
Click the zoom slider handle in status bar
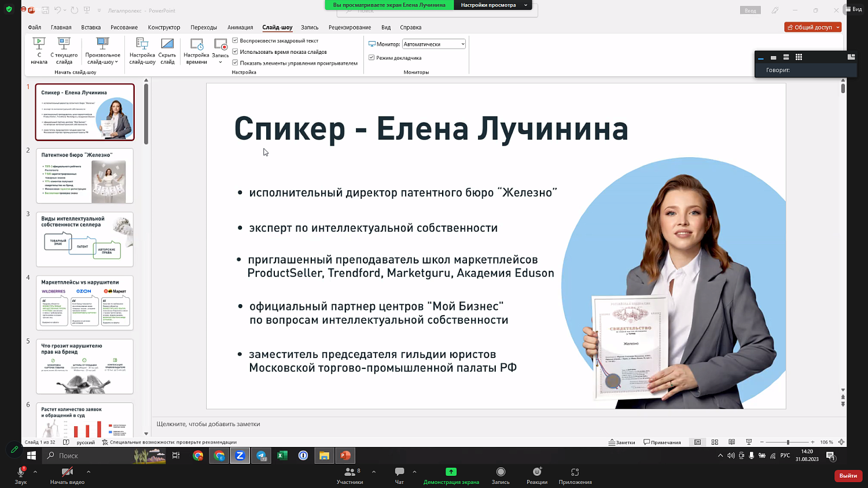[x=788, y=442]
